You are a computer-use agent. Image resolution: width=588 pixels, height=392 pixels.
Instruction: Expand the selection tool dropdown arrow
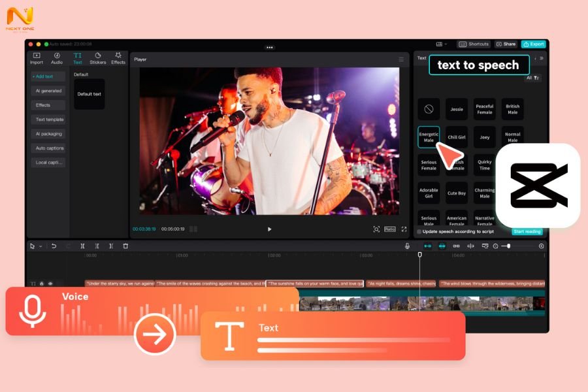point(41,246)
